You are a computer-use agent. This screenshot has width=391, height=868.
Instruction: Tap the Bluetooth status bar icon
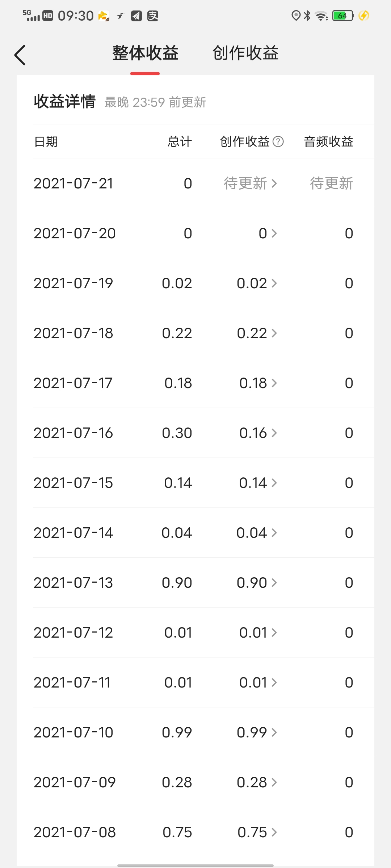click(x=307, y=16)
